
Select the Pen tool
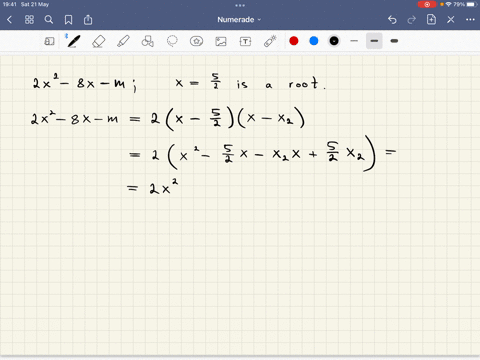[x=73, y=41]
